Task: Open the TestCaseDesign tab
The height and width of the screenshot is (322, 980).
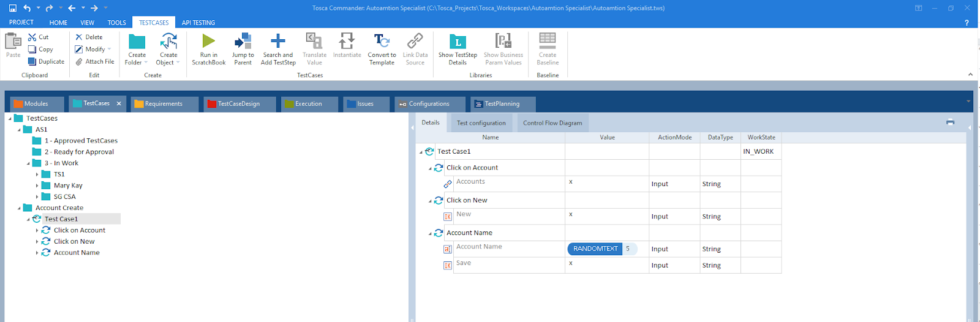Action: coord(239,104)
